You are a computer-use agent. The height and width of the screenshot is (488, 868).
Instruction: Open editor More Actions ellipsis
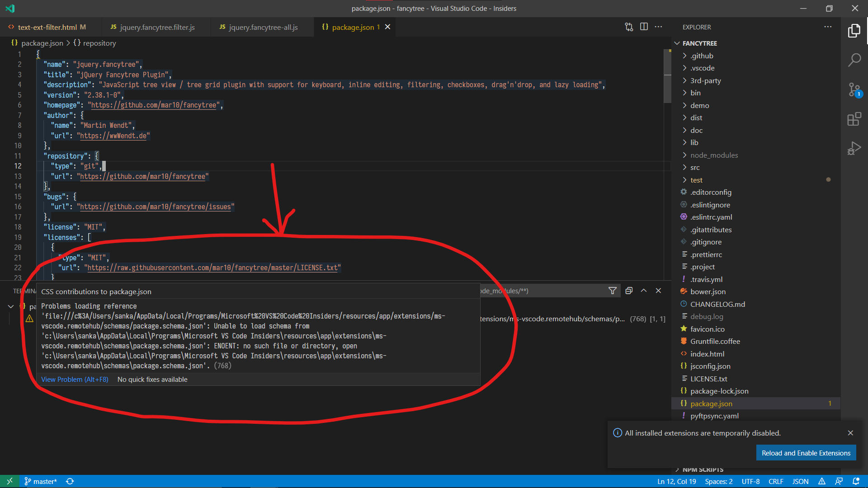658,27
